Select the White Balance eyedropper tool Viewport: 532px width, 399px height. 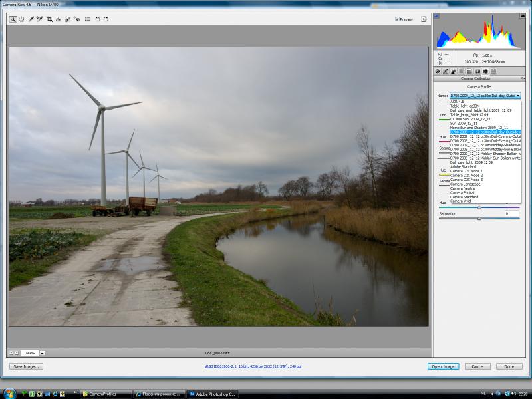click(31, 19)
